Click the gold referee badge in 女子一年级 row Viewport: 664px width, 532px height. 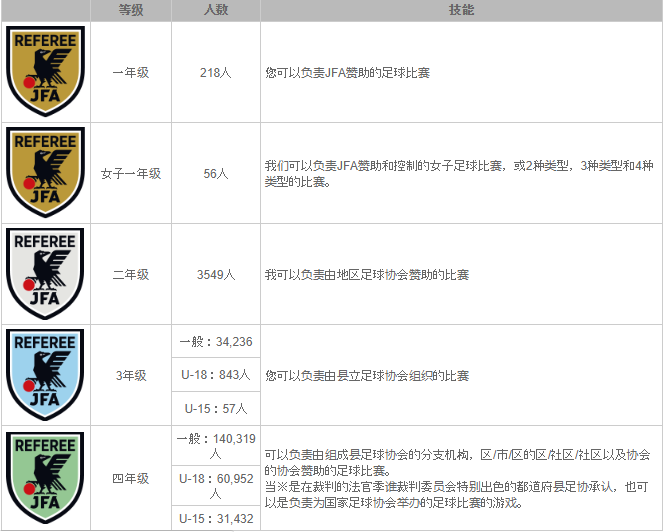coord(45,172)
